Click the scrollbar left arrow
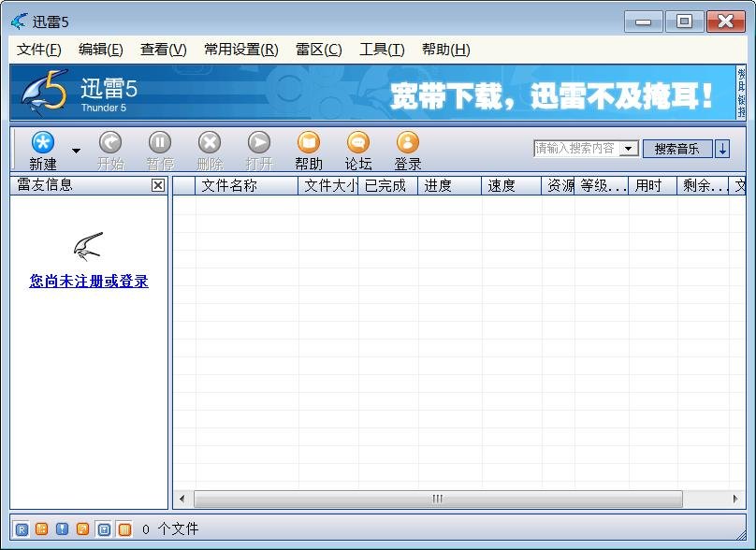 point(182,499)
